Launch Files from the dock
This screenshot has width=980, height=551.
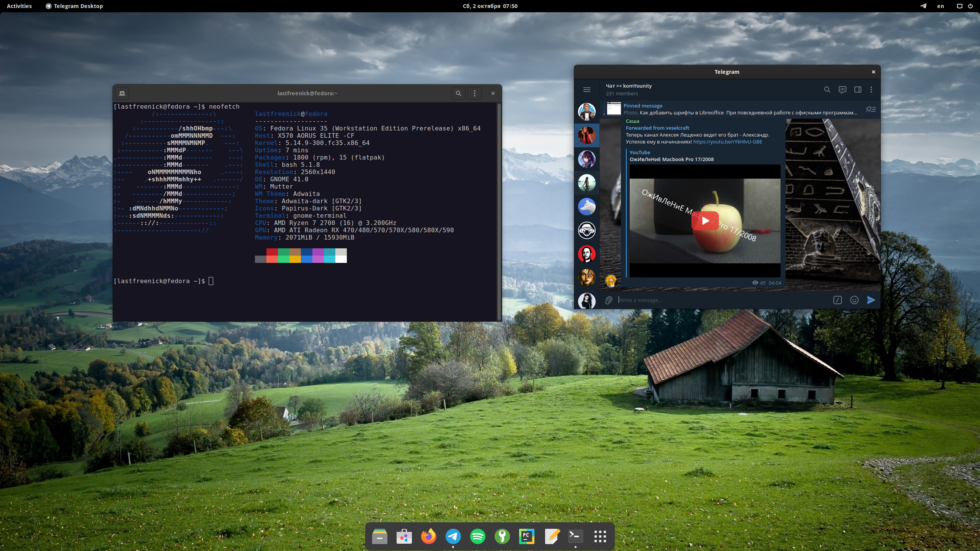click(x=379, y=536)
